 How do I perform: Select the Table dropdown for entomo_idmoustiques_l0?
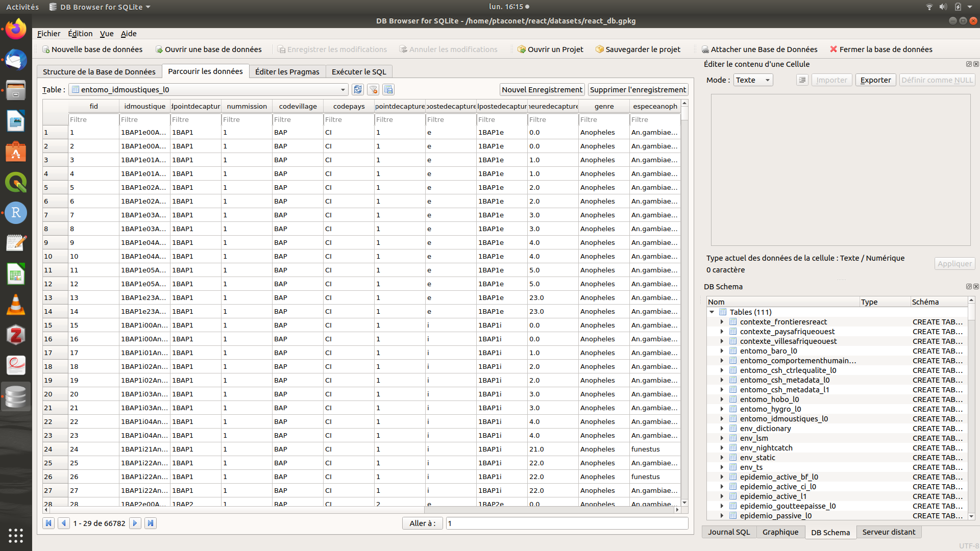[x=207, y=89]
